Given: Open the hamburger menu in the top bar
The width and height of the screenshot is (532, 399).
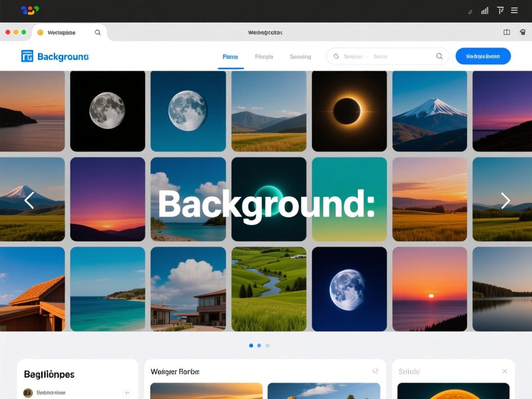Looking at the screenshot, I should click(x=514, y=11).
